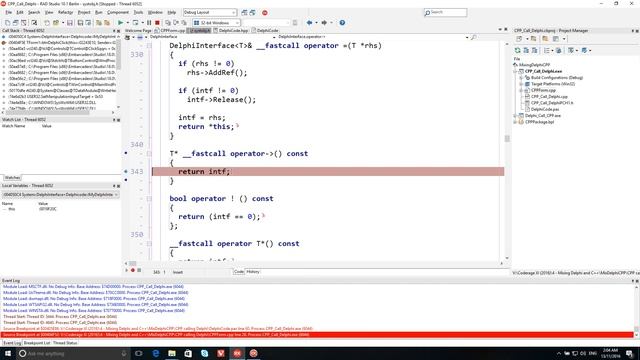Click the back navigation arrow in toolbar
Image resolution: width=640 pixels, height=360 pixels.
click(x=309, y=23)
